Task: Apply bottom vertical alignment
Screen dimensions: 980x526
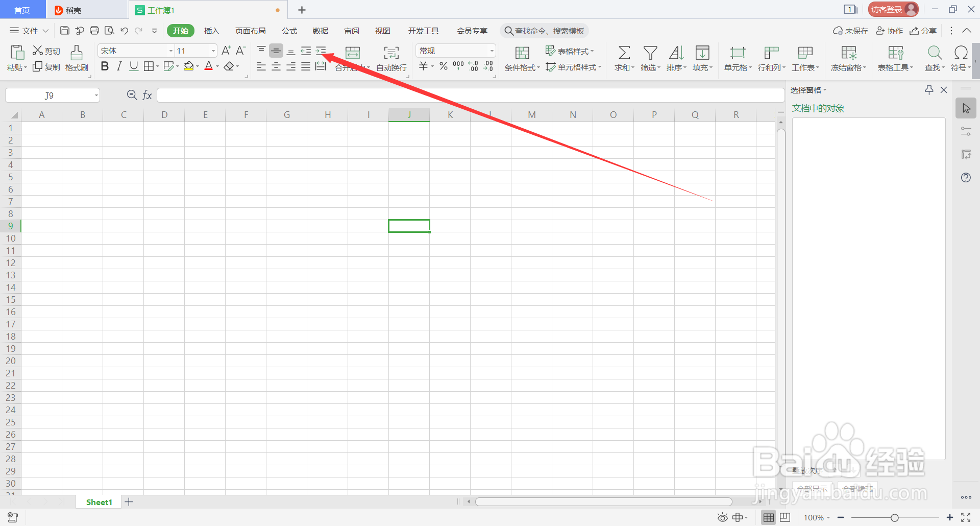Action: pos(291,51)
